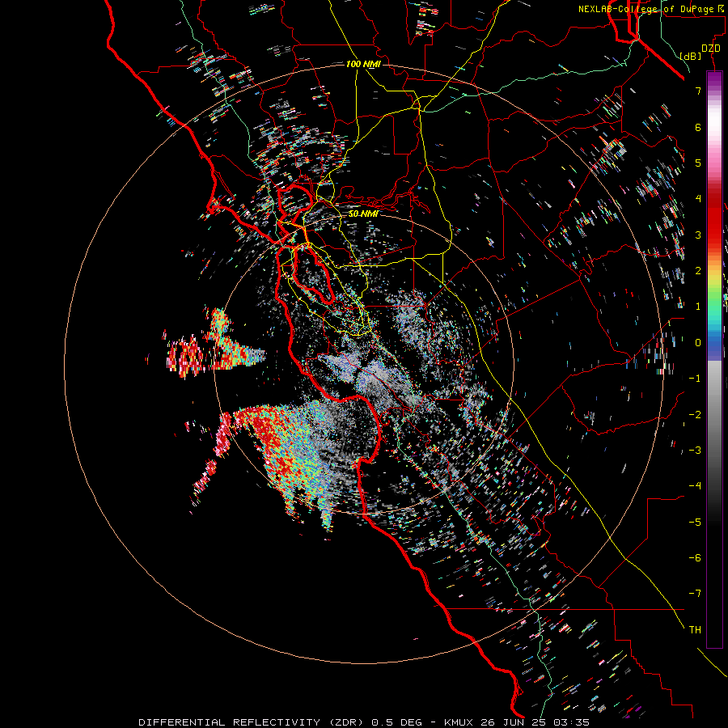The width and height of the screenshot is (728, 728).
Task: Click the [dB] units label
Action: [690, 56]
